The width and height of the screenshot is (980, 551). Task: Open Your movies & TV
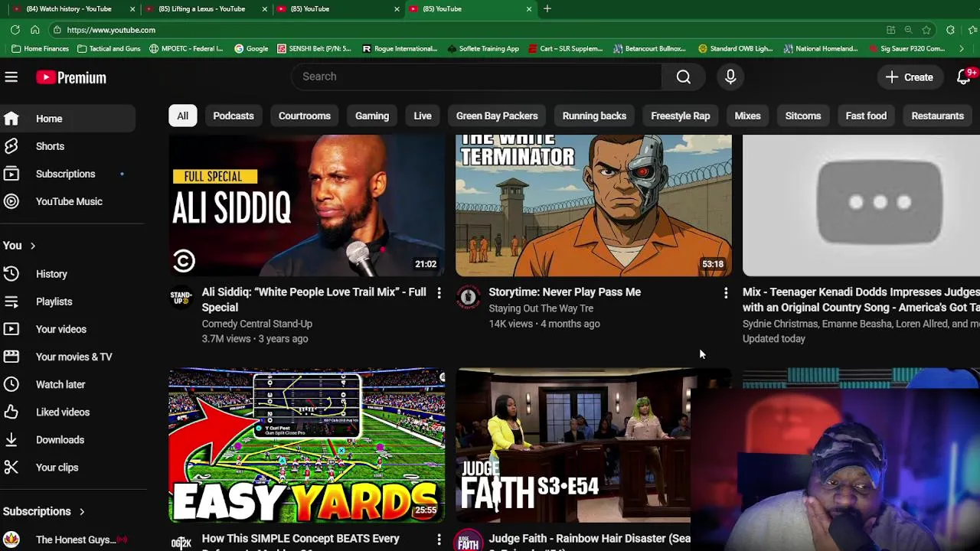tap(73, 357)
